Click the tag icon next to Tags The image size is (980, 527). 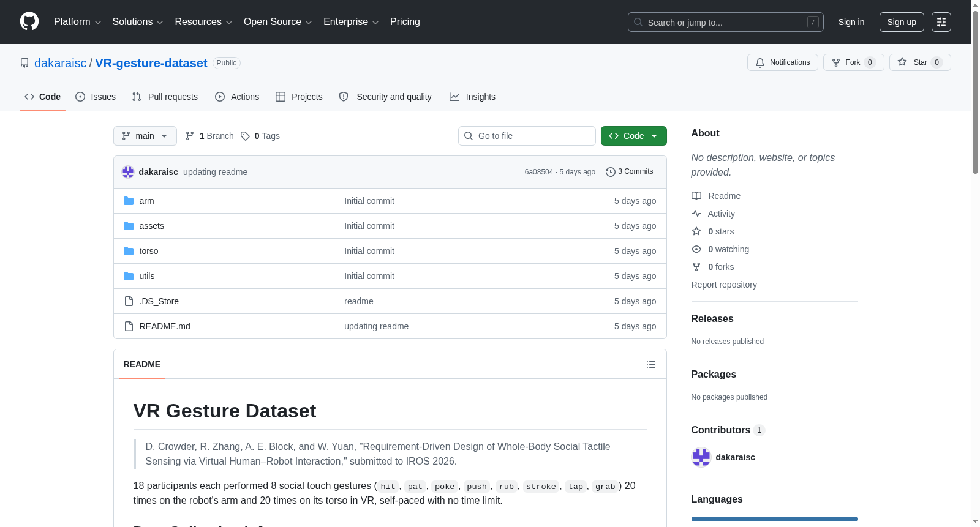(x=245, y=136)
